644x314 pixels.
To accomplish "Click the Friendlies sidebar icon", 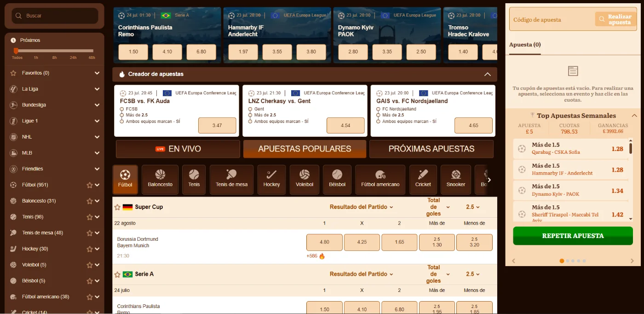I will [13, 169].
